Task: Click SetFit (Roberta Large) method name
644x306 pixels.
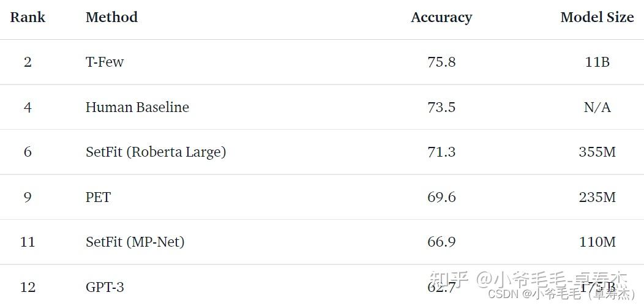Action: tap(155, 152)
